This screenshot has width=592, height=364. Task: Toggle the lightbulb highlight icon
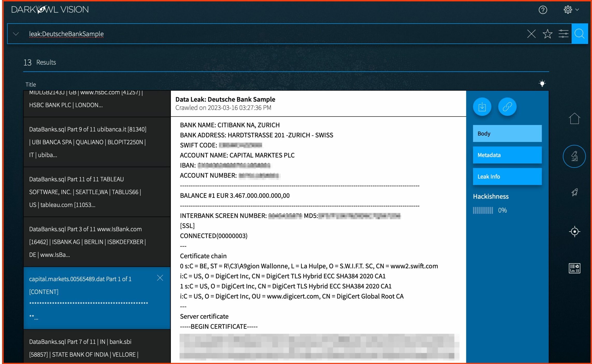pyautogui.click(x=542, y=83)
